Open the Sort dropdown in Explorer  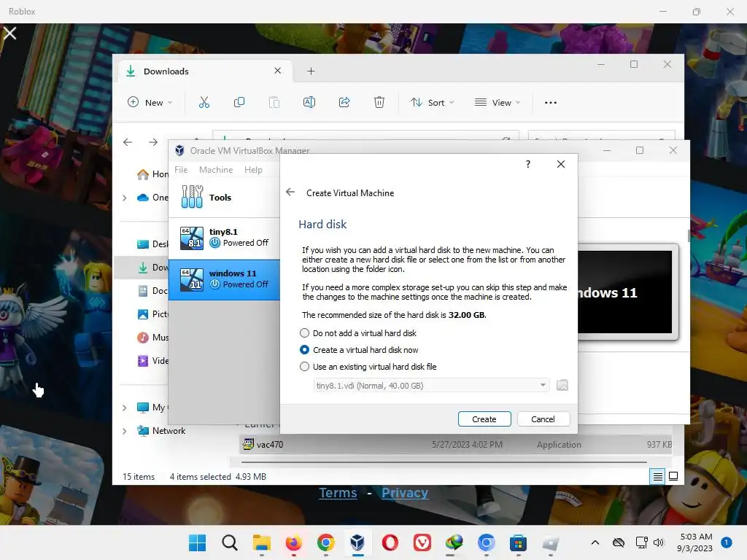coord(432,102)
